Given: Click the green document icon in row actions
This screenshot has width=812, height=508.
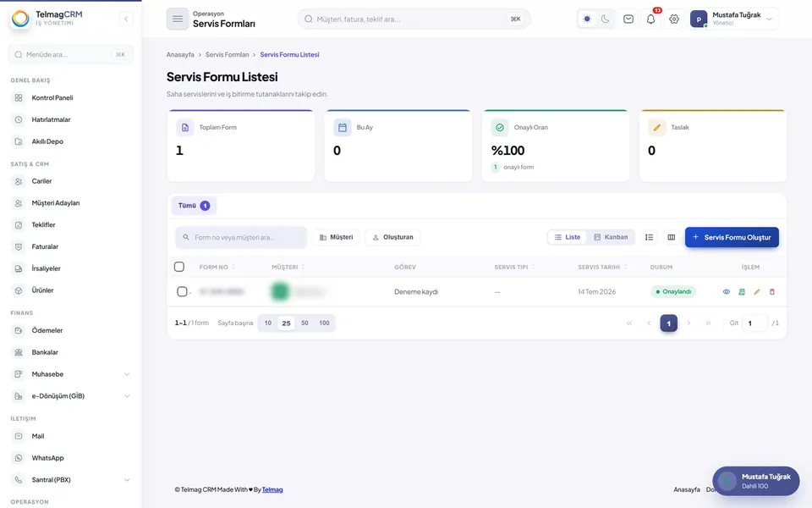Looking at the screenshot, I should pyautogui.click(x=742, y=292).
